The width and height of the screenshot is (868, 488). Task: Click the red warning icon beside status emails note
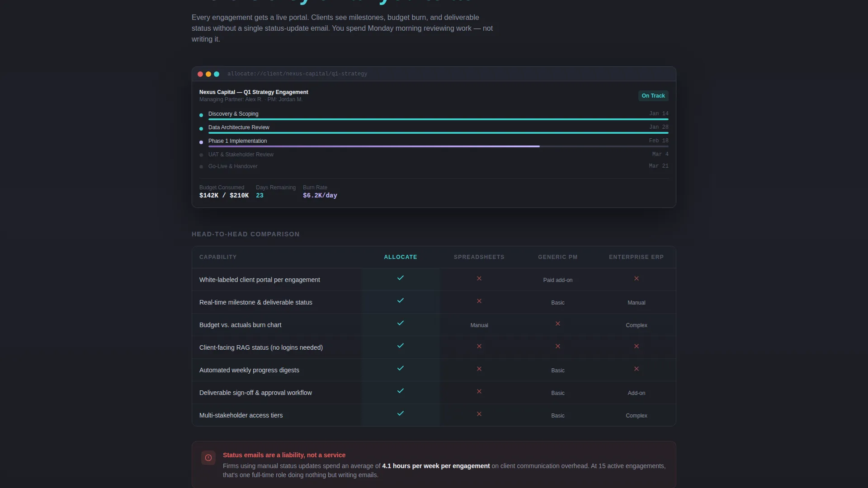[208, 458]
